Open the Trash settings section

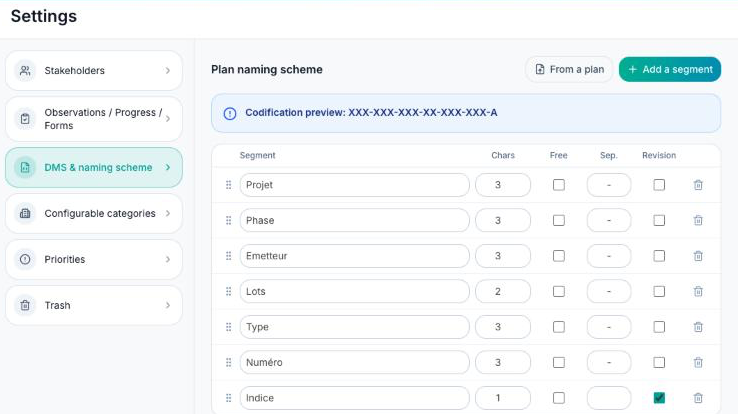click(94, 305)
